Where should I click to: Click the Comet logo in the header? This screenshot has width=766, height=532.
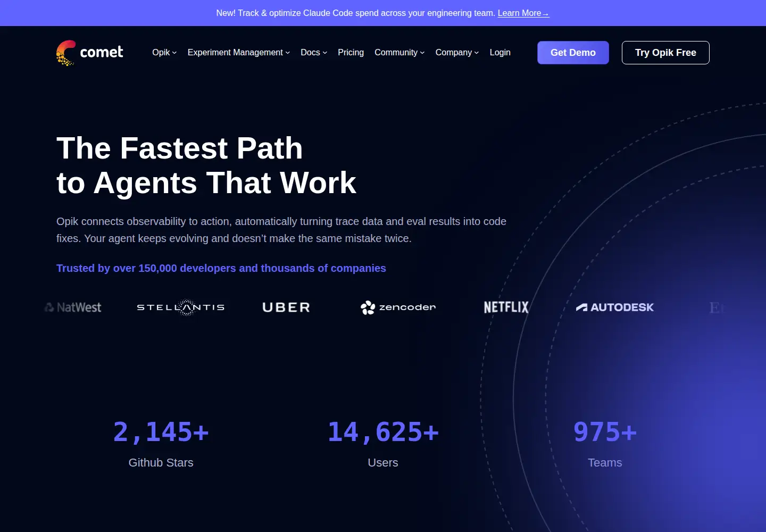coord(89,53)
